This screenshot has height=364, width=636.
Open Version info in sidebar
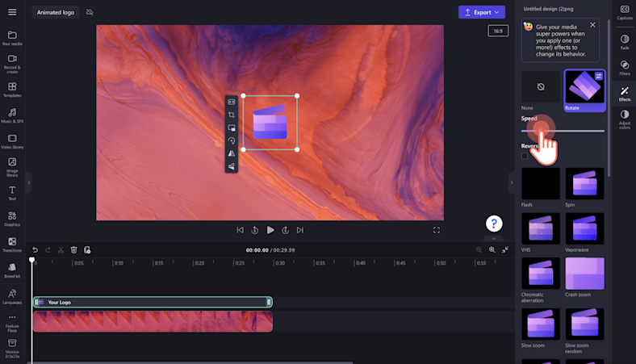pos(12,349)
